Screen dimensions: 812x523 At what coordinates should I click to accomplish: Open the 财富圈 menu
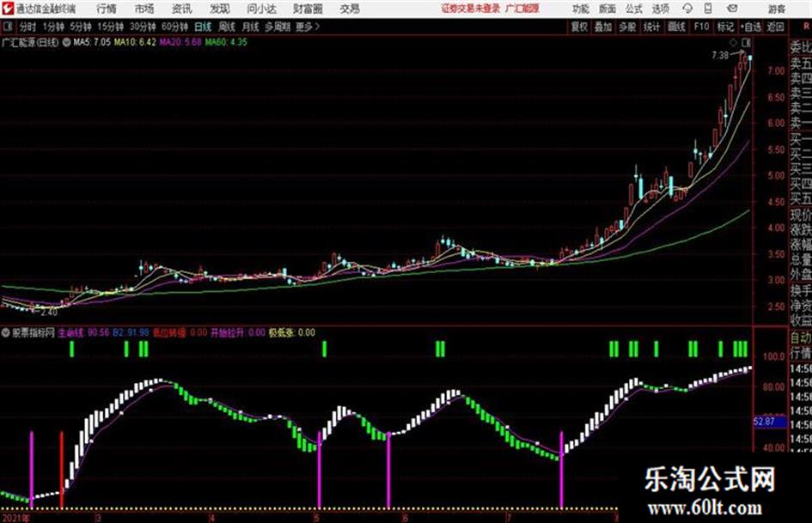pos(308,9)
